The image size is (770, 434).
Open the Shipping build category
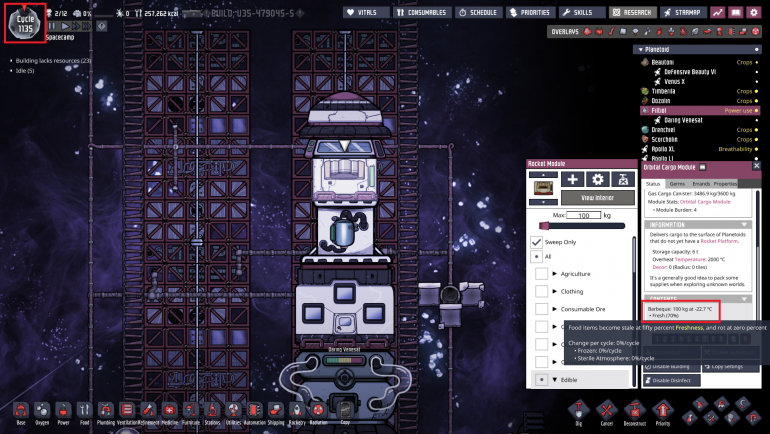tap(275, 410)
